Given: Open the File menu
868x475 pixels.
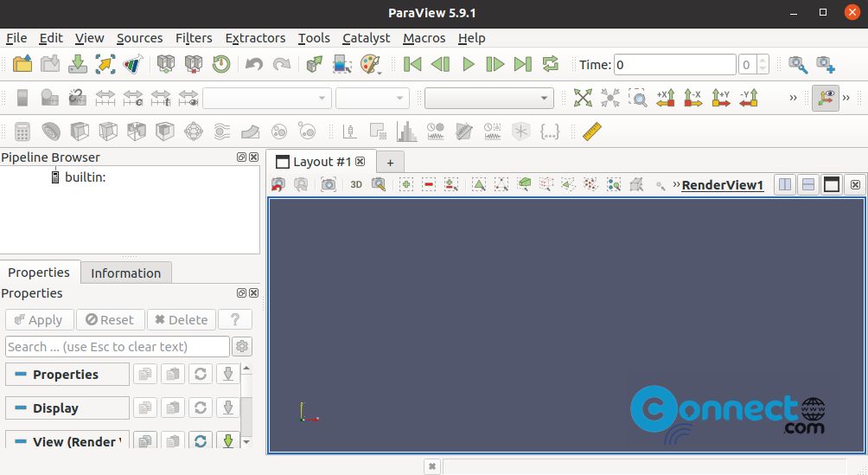Looking at the screenshot, I should click(x=16, y=38).
